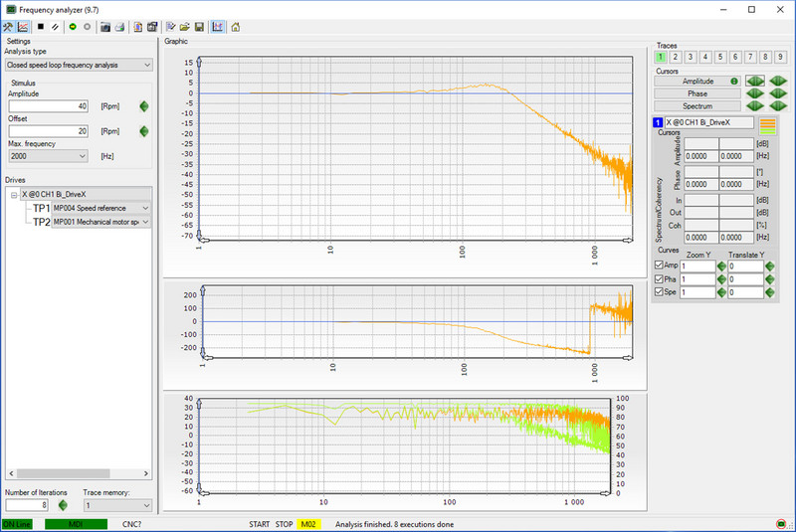796x532 pixels.
Task: Click the stimulus Amplitude input field
Action: 48,105
